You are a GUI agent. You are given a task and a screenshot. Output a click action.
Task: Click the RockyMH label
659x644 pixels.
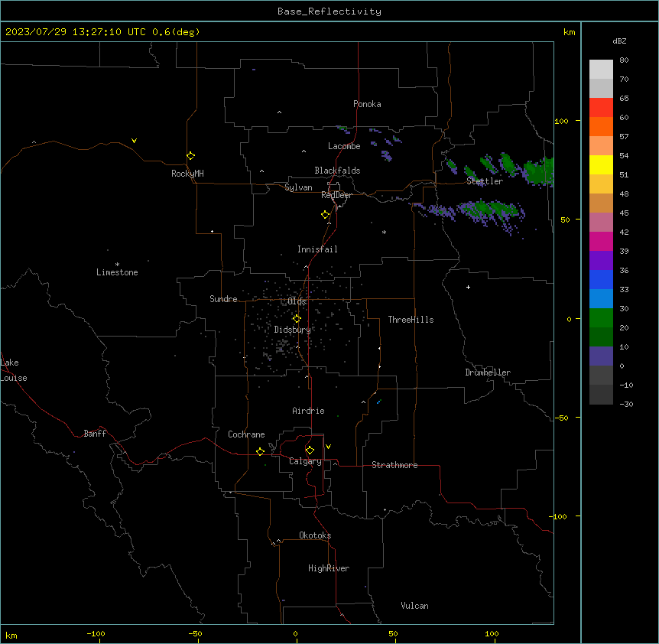[x=187, y=174]
